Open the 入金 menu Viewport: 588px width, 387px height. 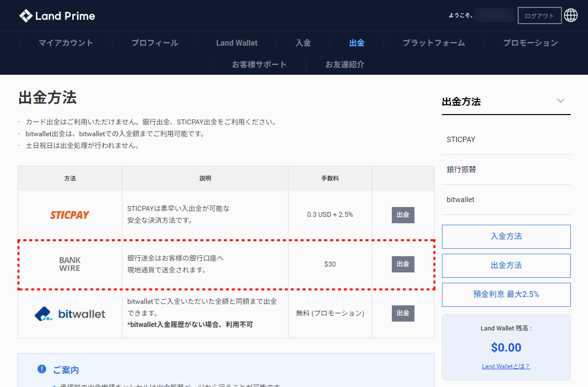coord(303,43)
